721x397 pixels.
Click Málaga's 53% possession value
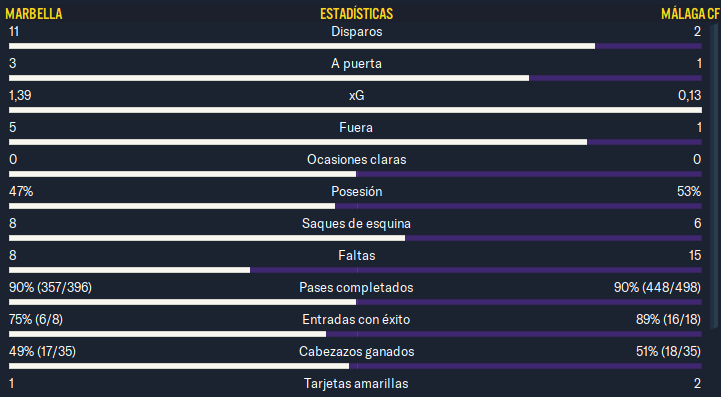click(689, 191)
